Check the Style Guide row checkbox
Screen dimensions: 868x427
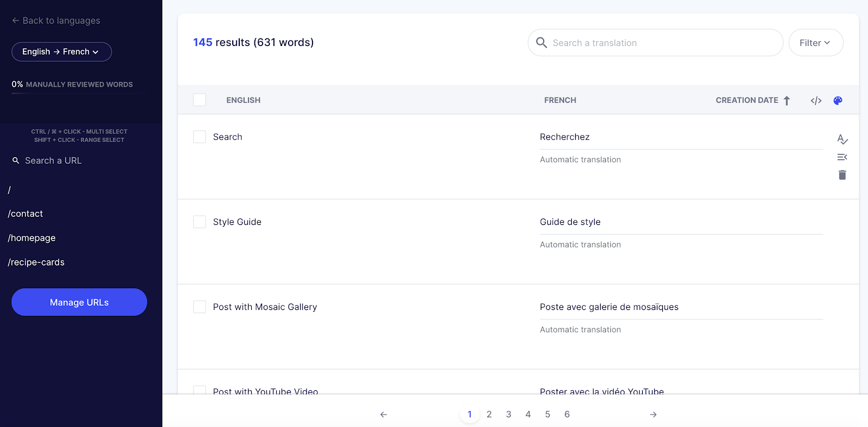(x=200, y=222)
